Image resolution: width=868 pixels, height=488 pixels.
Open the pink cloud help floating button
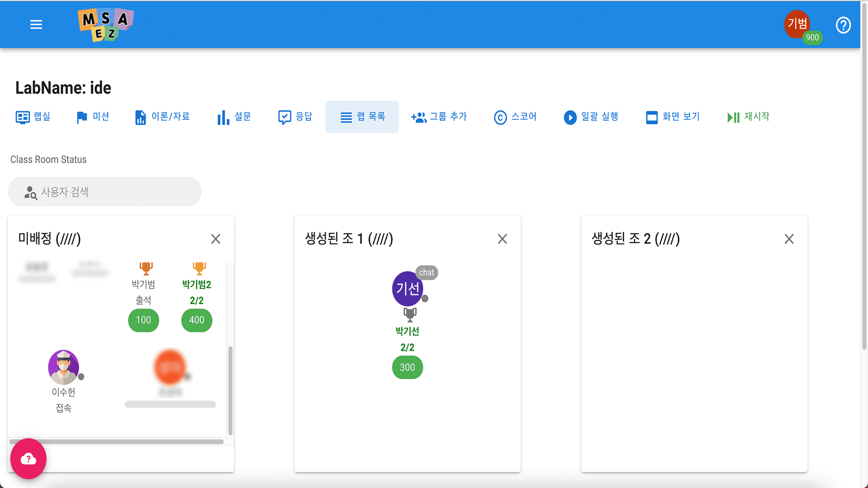click(28, 459)
